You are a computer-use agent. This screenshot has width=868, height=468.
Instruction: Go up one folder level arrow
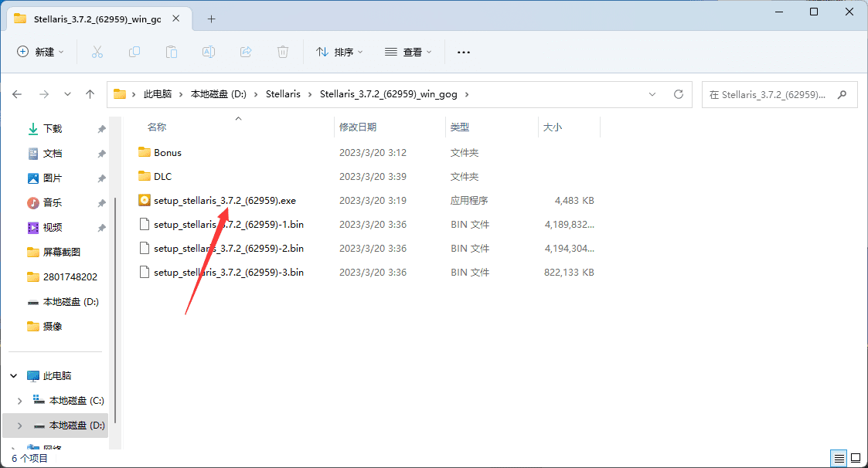(x=90, y=94)
